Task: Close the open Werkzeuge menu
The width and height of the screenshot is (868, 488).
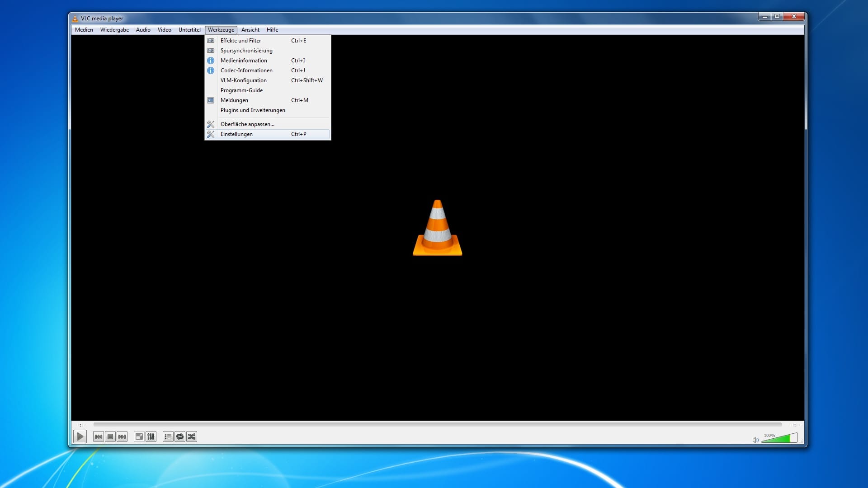Action: pyautogui.click(x=221, y=30)
